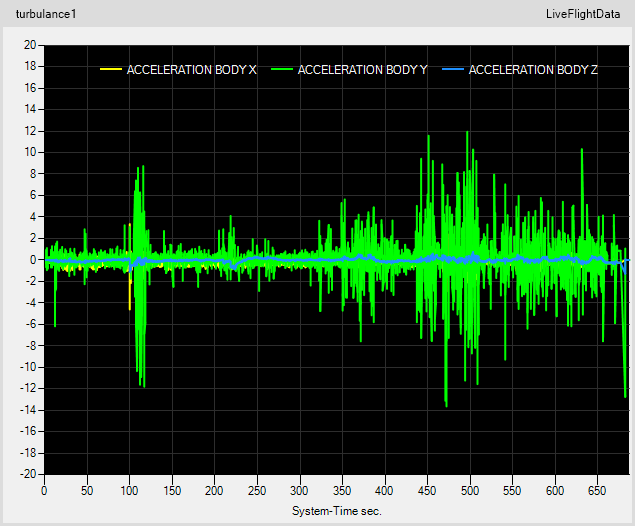Click the 100 tick on the time axis

(130, 491)
